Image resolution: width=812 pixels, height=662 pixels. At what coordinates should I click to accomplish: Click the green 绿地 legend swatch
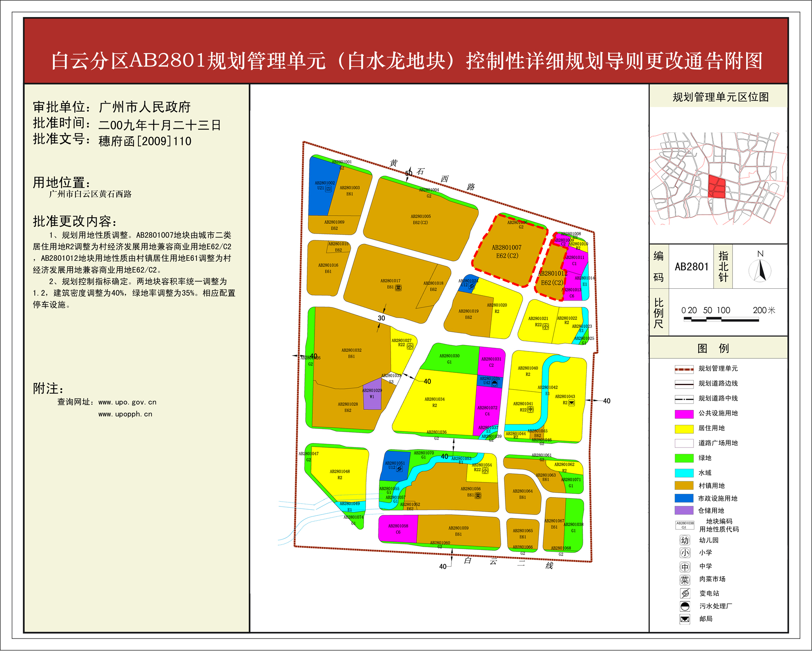[684, 458]
